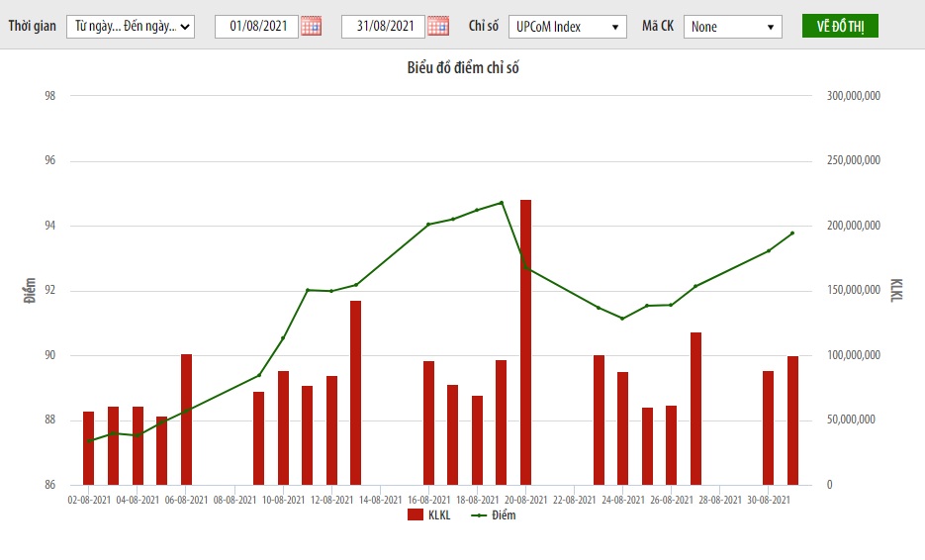
Task: Open the Mã CK dropdown showing None
Action: 733,27
